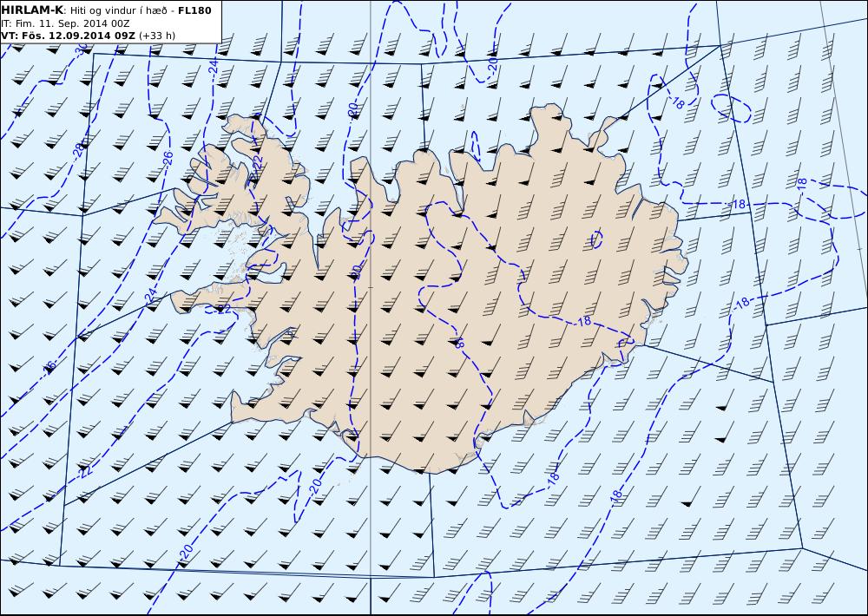868x616 pixels.
Task: Click the HIRLAM-K model name in title
Action: click(x=32, y=10)
